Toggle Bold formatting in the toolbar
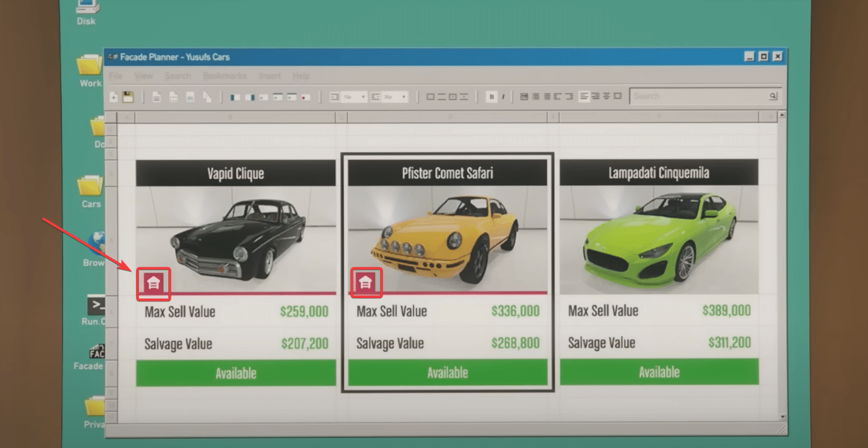The height and width of the screenshot is (448, 868). tap(492, 97)
